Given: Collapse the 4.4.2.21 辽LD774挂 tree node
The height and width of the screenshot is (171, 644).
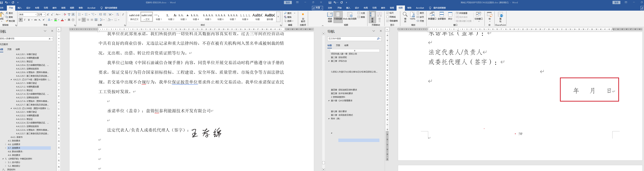Looking at the screenshot, I should 11,80.
